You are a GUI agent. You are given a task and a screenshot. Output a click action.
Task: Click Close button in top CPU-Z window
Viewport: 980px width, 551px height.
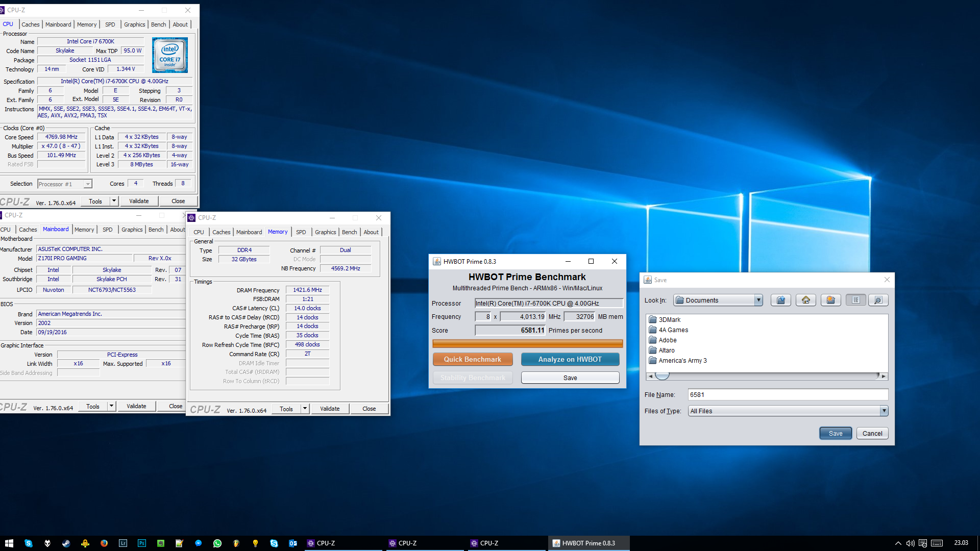pos(178,201)
